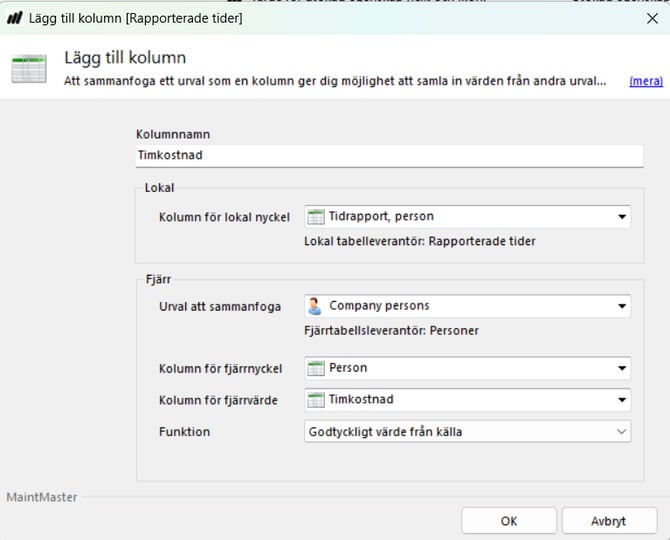
Task: Click table icon beside 'Tidrapport, person'
Action: (x=316, y=216)
